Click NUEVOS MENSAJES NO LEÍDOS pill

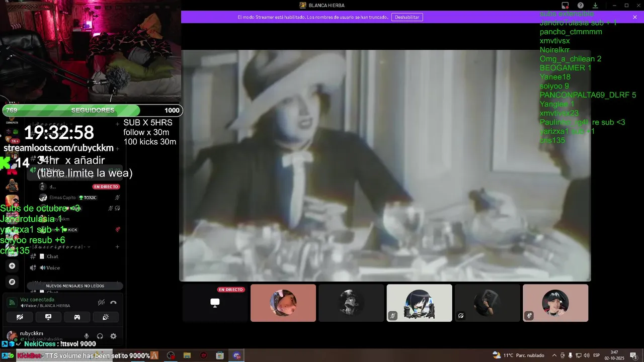click(x=75, y=286)
